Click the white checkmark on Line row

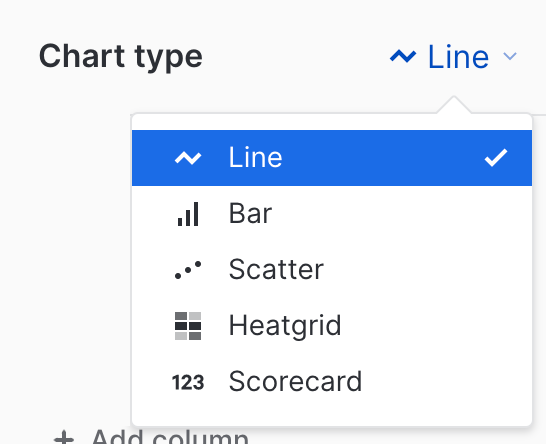pos(496,158)
